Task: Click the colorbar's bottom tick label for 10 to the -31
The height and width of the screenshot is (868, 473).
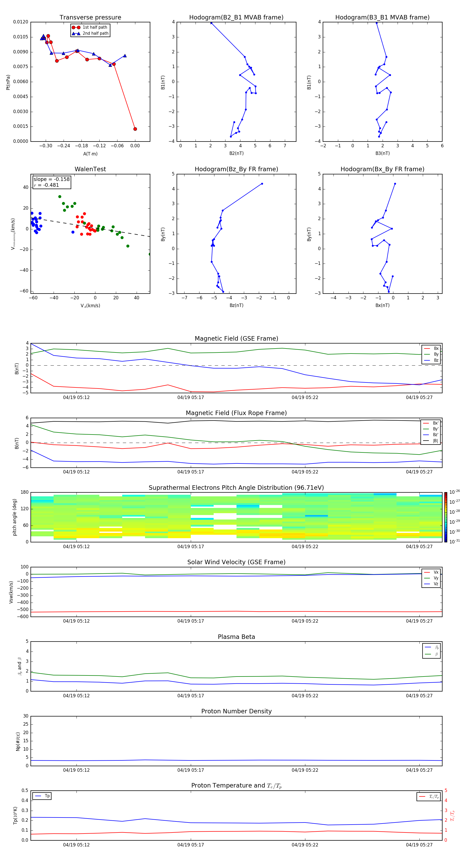Action: (x=455, y=542)
